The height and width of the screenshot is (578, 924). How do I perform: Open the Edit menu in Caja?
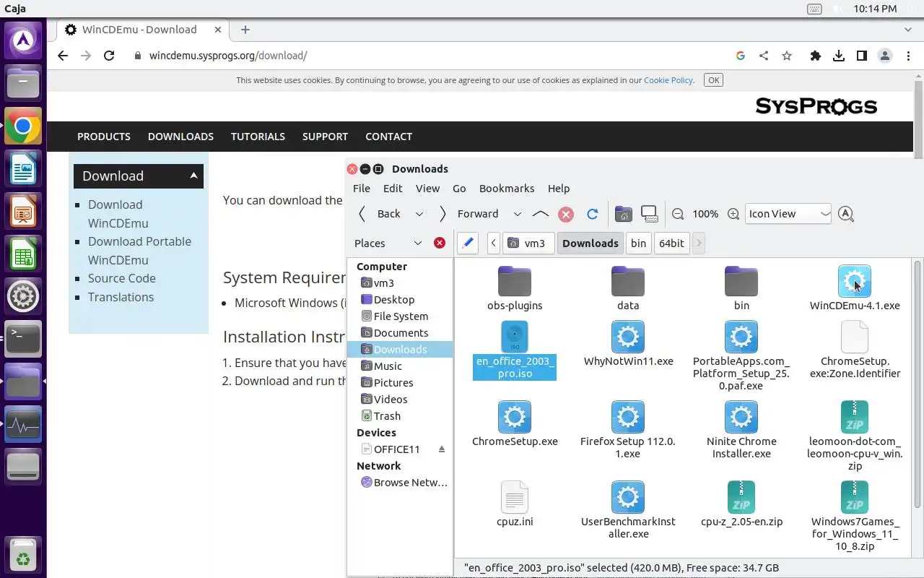click(x=393, y=188)
